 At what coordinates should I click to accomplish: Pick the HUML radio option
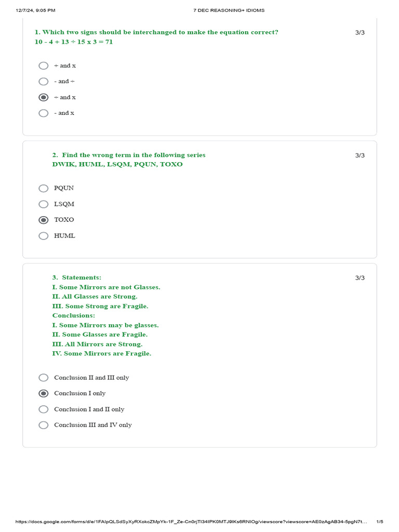[x=44, y=236]
